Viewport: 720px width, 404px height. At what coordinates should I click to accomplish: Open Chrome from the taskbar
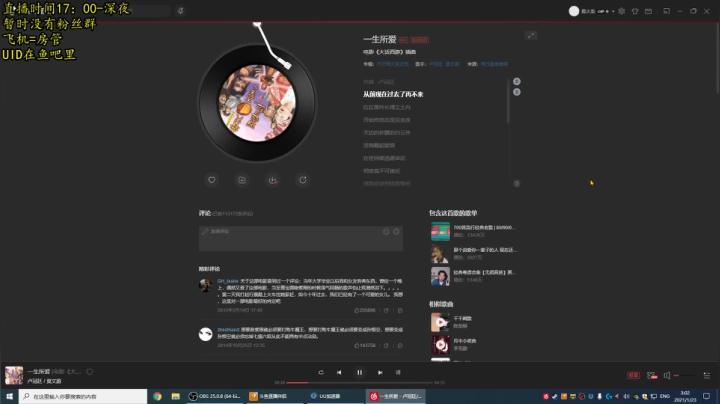click(x=158, y=396)
